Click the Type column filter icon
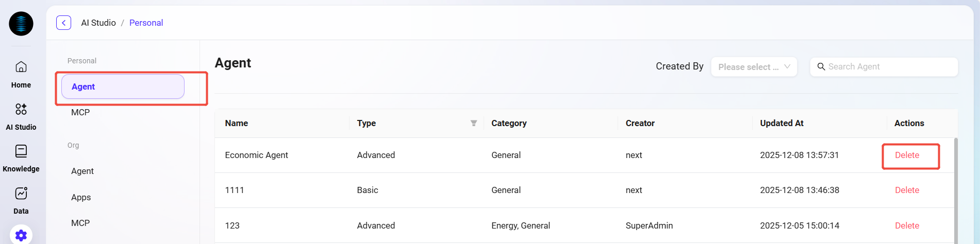 473,123
